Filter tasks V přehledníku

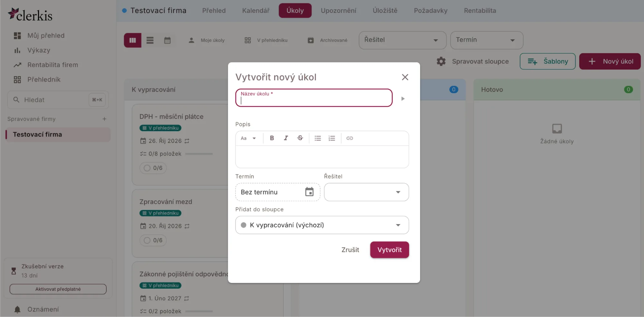[266, 40]
